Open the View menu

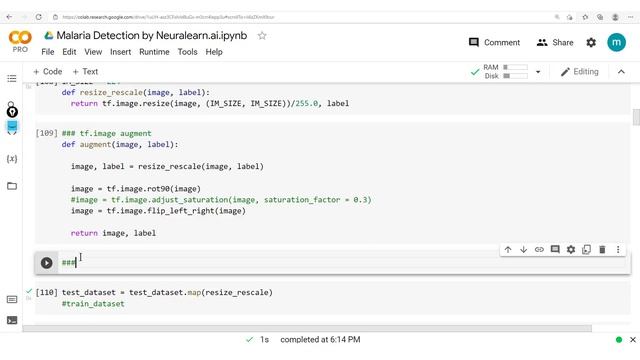93,52
